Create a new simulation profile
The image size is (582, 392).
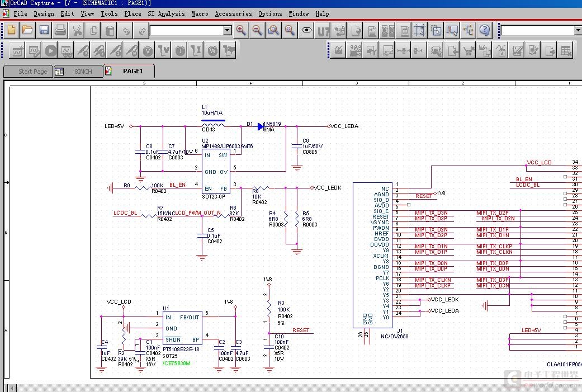click(x=18, y=50)
